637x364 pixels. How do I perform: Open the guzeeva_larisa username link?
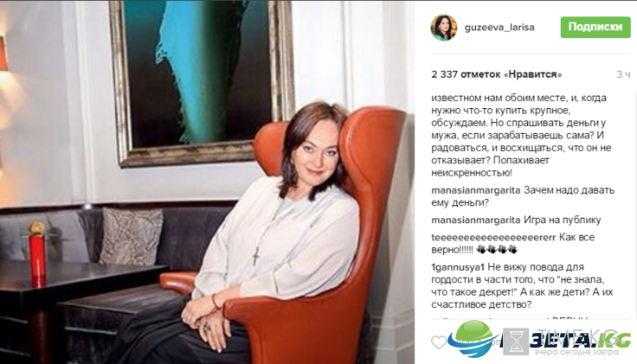(x=499, y=27)
